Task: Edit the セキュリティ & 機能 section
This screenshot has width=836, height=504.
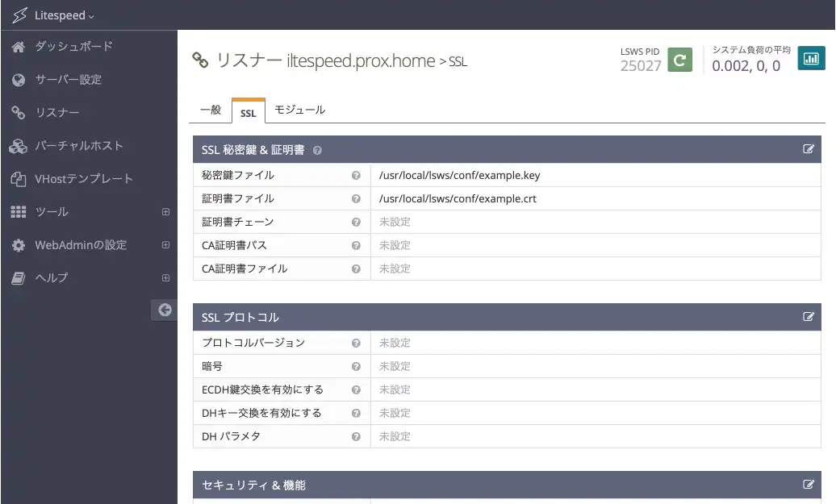Action: [x=809, y=485]
